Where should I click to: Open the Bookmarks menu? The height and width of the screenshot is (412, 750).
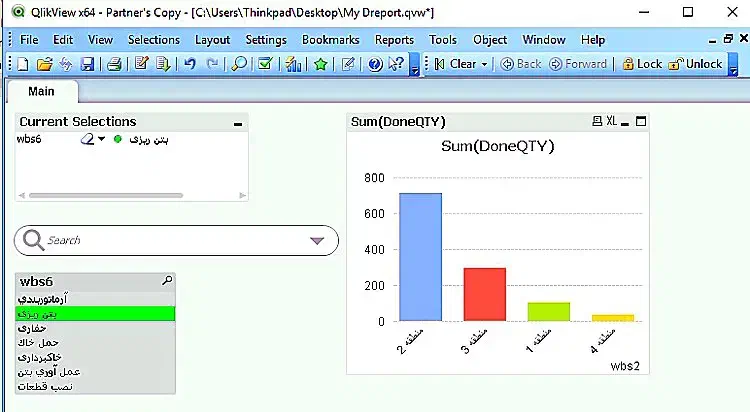click(330, 40)
